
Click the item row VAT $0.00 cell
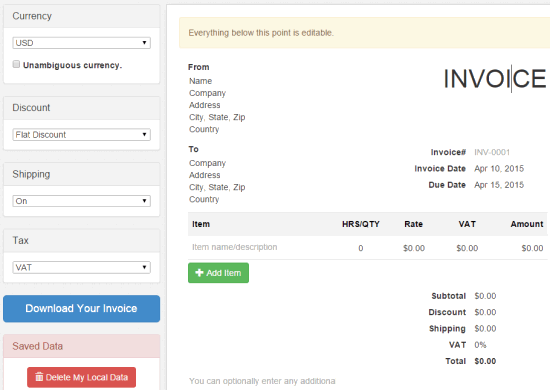467,248
